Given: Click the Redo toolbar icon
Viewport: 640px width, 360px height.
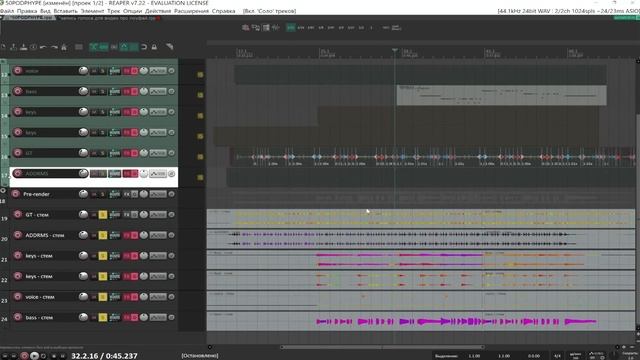Looking at the screenshot, I should point(54,47).
